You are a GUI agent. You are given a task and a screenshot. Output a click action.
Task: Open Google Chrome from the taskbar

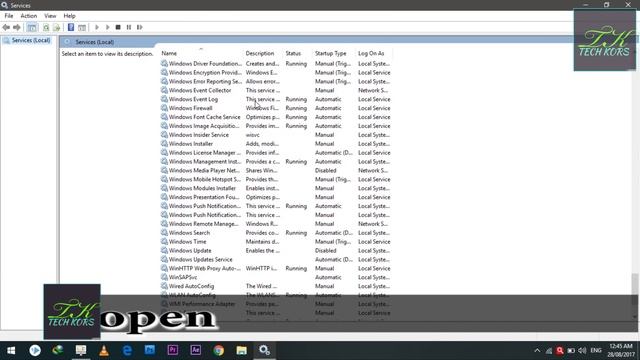click(218, 350)
